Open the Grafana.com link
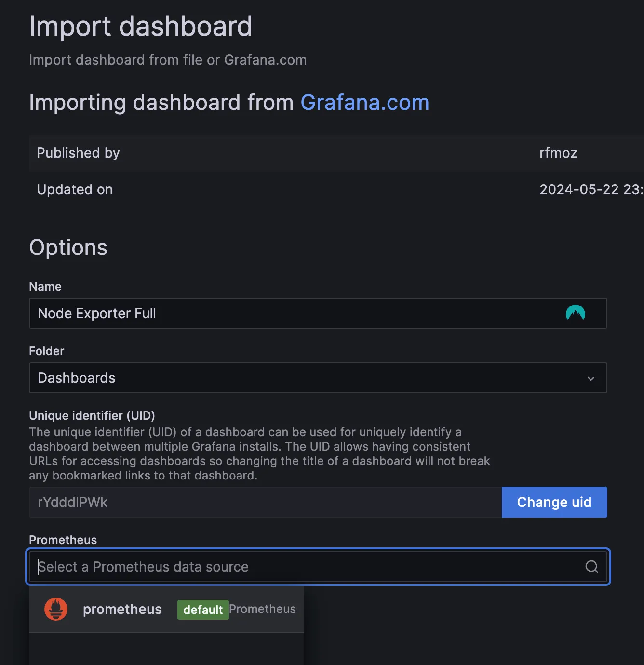The image size is (644, 665). point(364,103)
